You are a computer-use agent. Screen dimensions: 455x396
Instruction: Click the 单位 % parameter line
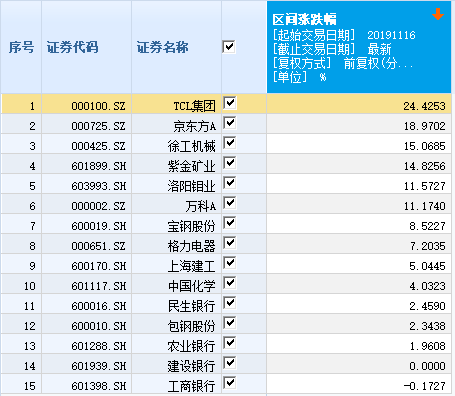click(299, 77)
